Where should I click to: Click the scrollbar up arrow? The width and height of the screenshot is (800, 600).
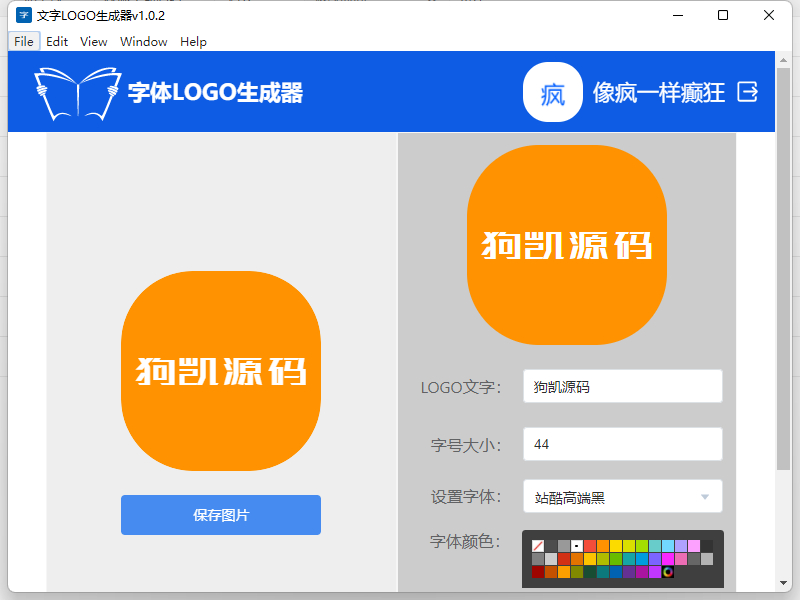pyautogui.click(x=783, y=60)
